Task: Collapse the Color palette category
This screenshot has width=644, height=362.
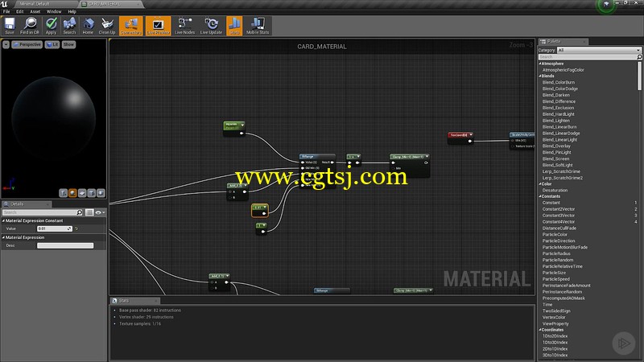Action: [x=540, y=184]
